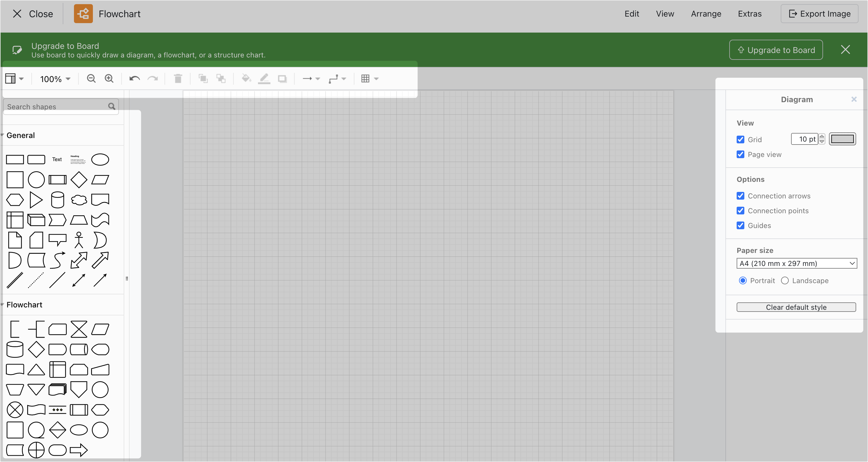Screen dimensions: 868x462
Task: Click the Upgrade to Board button
Action: [x=776, y=49]
